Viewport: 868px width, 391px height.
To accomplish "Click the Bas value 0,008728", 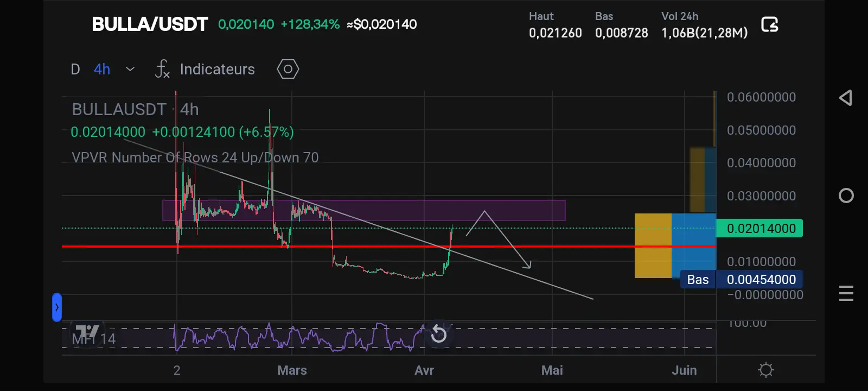I will click(622, 33).
